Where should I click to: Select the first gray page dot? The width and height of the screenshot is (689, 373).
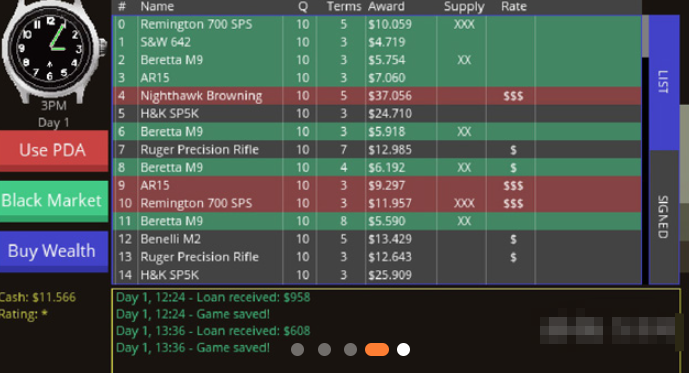(x=297, y=350)
